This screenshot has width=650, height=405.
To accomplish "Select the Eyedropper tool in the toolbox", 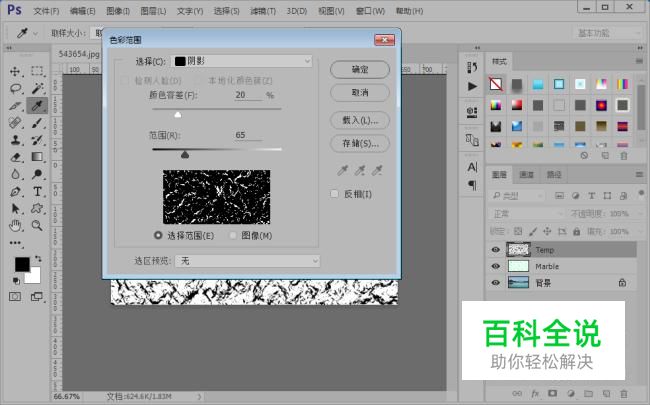I will click(37, 106).
